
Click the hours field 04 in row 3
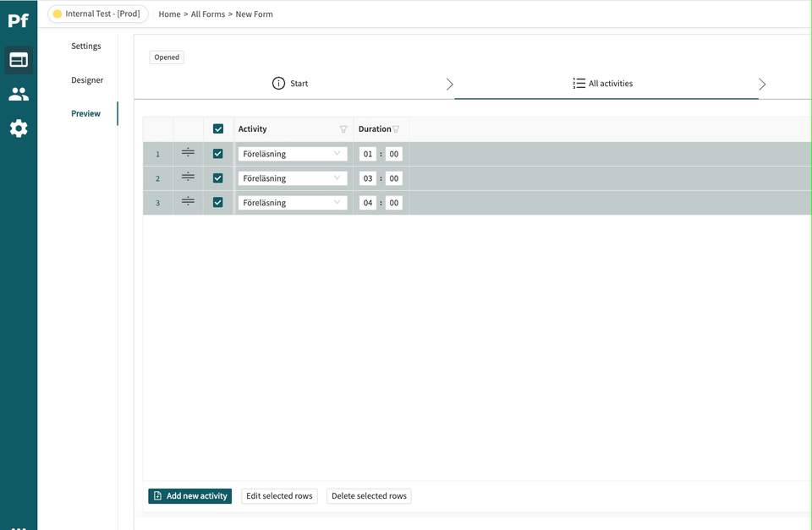[368, 202]
